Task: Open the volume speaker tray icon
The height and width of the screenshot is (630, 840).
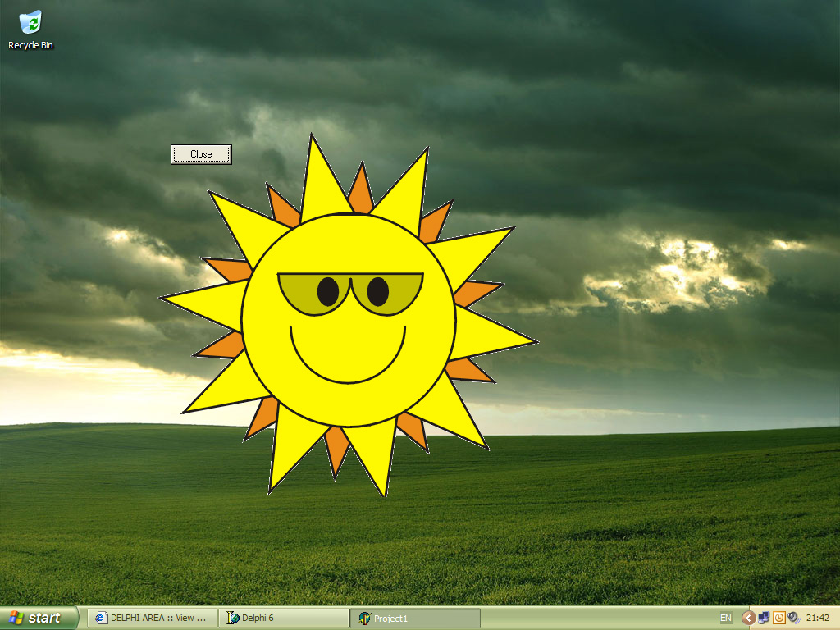Action: 793,618
